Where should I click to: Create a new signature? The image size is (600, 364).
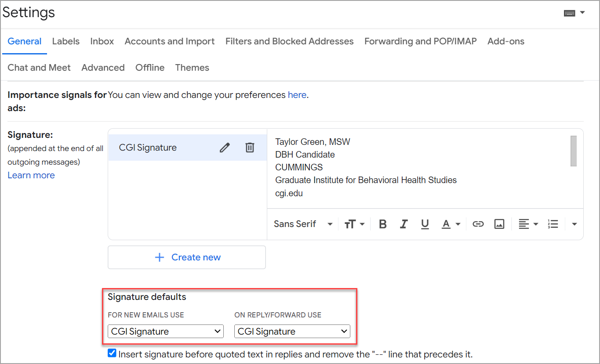pyautogui.click(x=186, y=257)
